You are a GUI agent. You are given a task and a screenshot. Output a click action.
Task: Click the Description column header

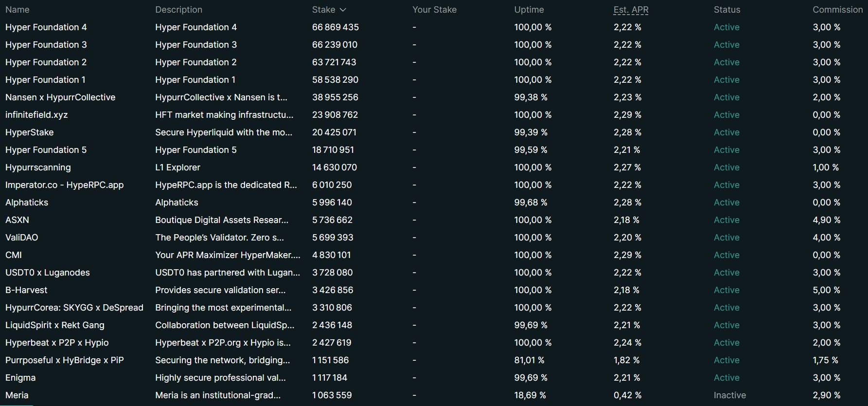click(178, 9)
